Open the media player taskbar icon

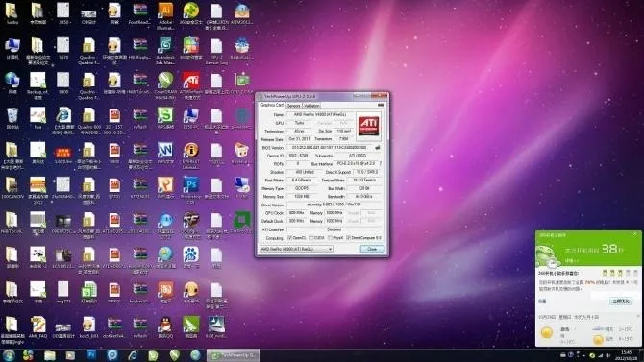(70, 355)
